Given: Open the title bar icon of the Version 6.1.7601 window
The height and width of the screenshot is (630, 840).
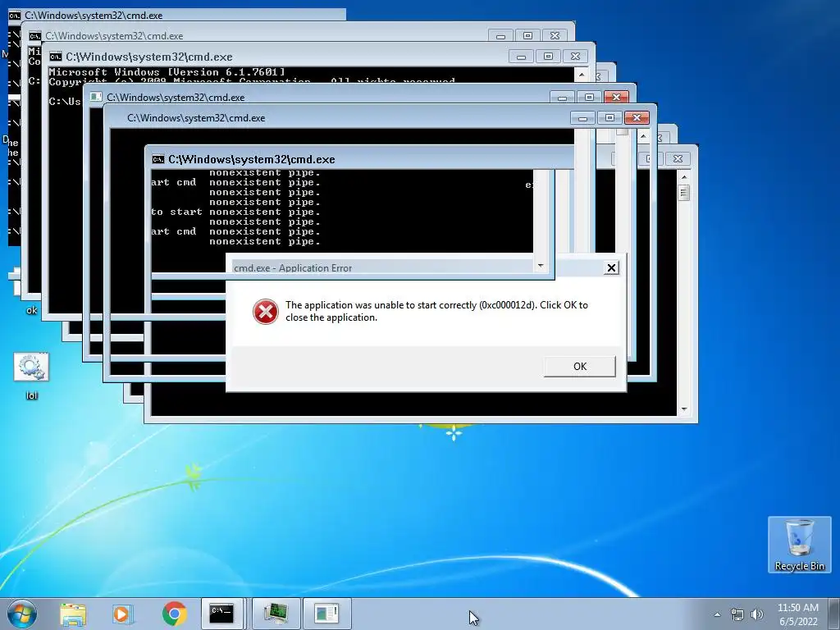Looking at the screenshot, I should [55, 57].
